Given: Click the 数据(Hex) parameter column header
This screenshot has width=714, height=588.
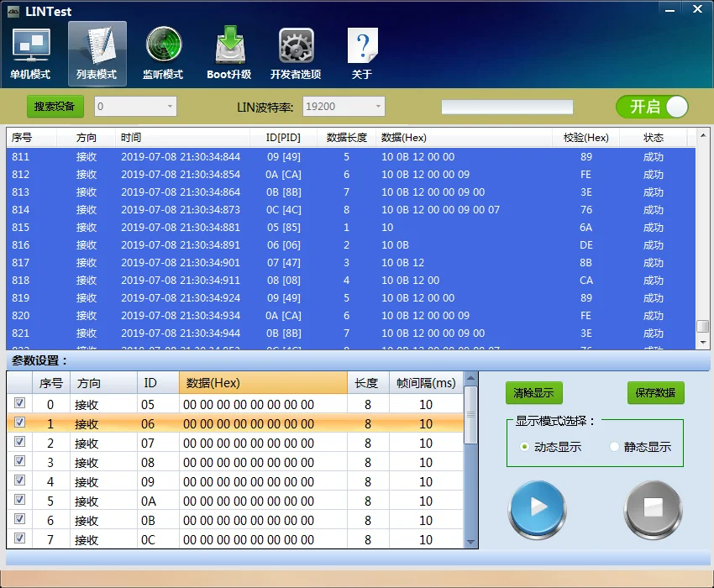Looking at the screenshot, I should pyautogui.click(x=262, y=383).
